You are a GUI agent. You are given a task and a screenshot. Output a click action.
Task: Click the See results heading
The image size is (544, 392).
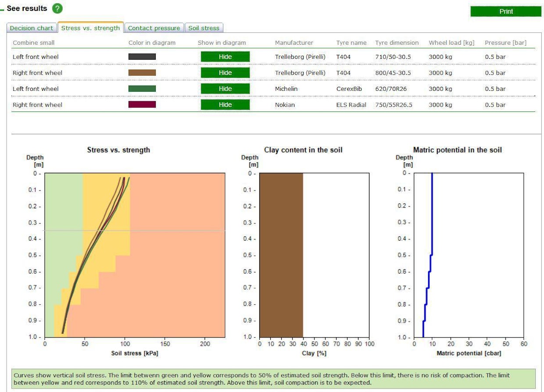27,8
